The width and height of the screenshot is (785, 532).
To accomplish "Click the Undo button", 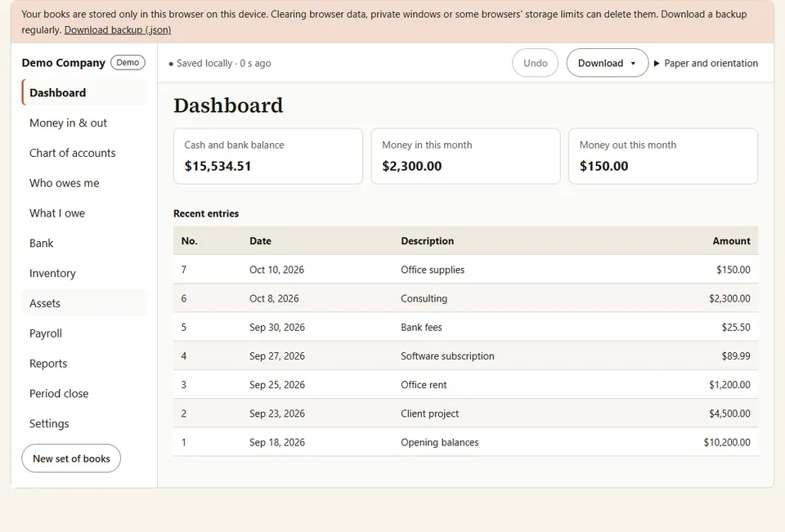I will [x=535, y=63].
